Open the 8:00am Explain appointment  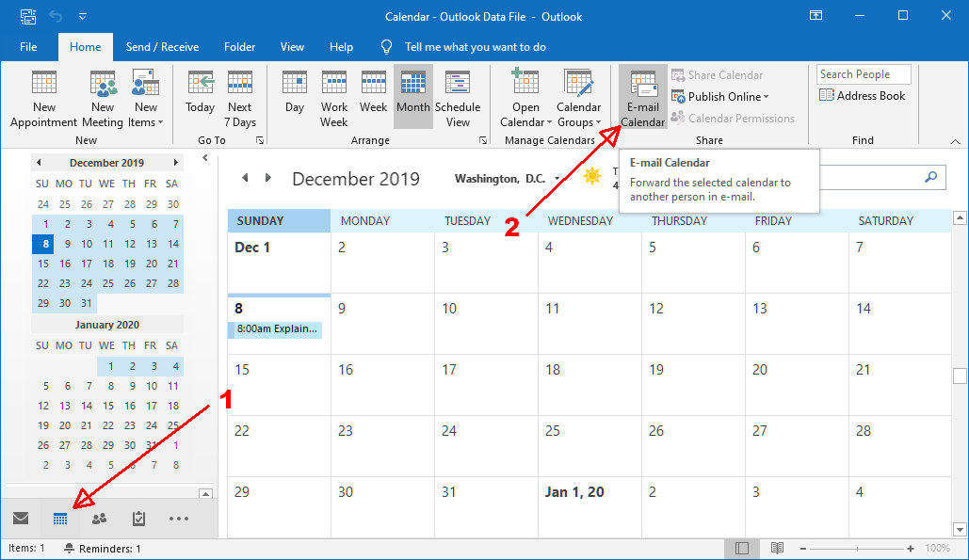click(x=275, y=329)
